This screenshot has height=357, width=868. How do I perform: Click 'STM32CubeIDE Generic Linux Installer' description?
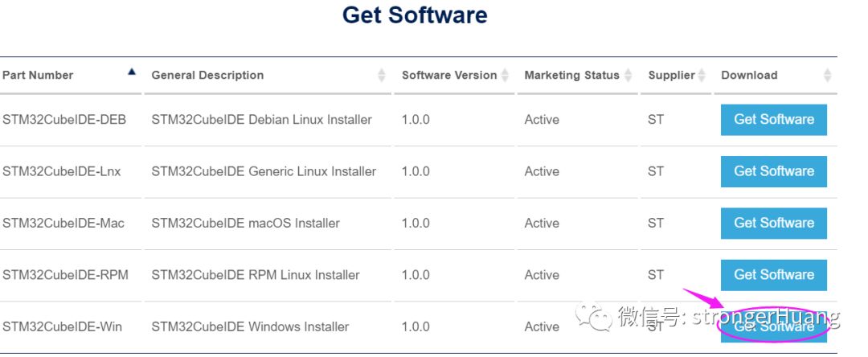pyautogui.click(x=264, y=171)
